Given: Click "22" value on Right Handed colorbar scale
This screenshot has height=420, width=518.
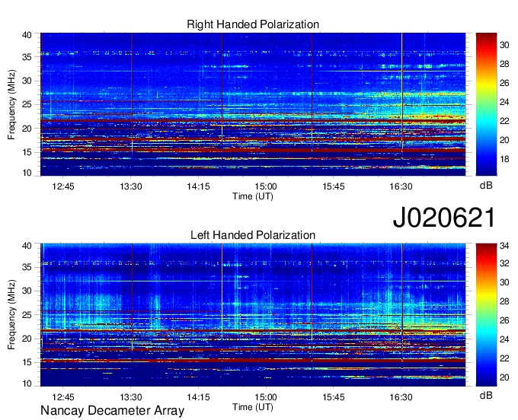Looking at the screenshot, I should coord(504,121).
